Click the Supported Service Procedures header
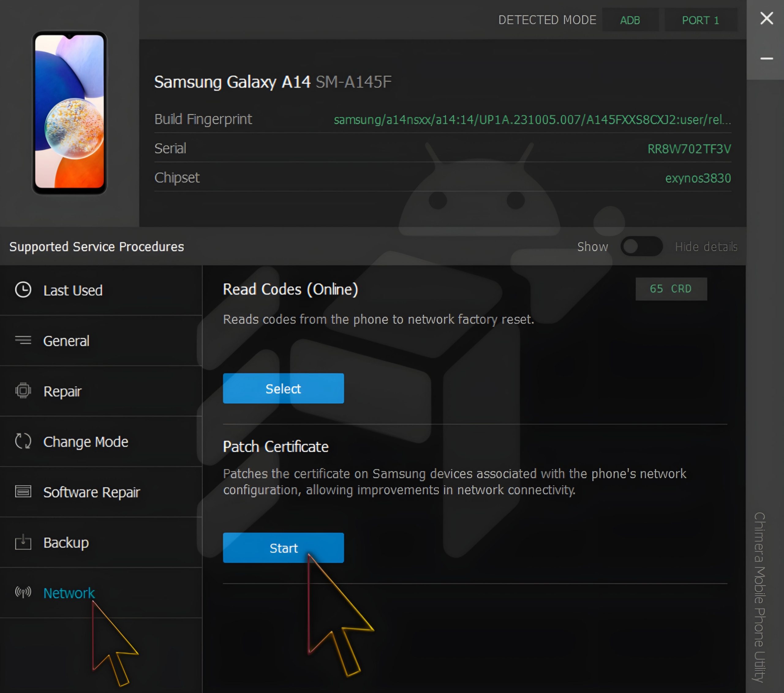 pyautogui.click(x=97, y=246)
